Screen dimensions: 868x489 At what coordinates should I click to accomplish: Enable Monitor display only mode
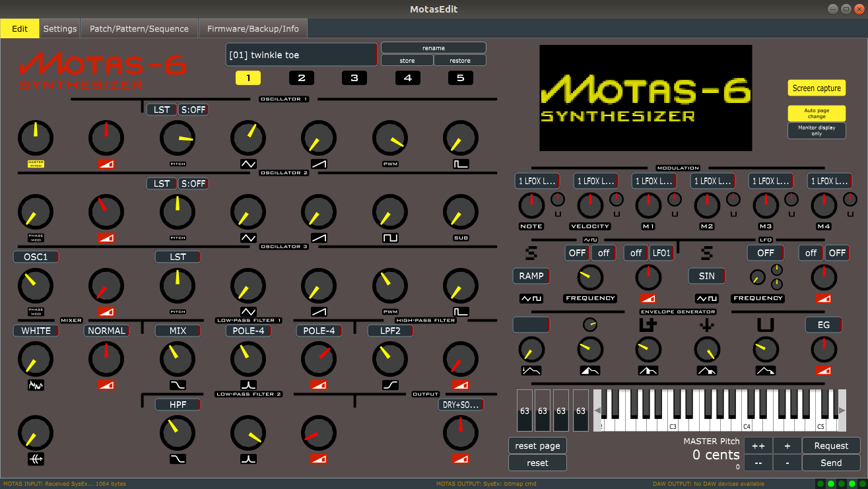[x=817, y=130]
